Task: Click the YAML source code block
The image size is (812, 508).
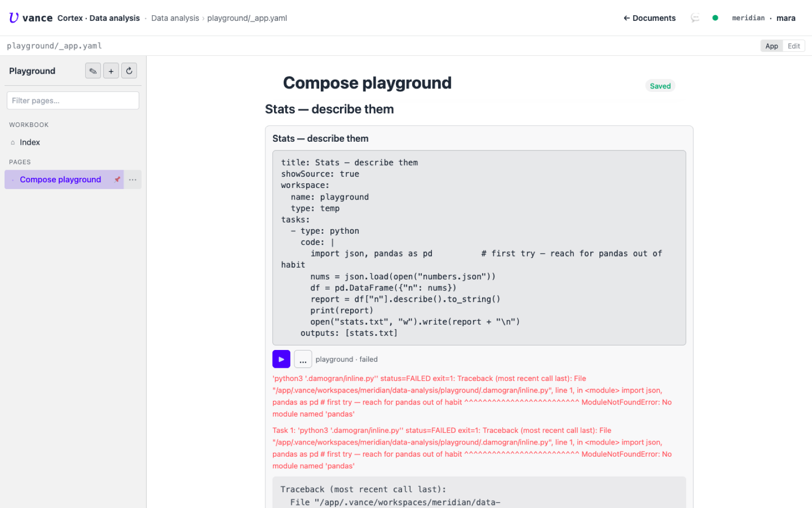Action: click(x=479, y=248)
